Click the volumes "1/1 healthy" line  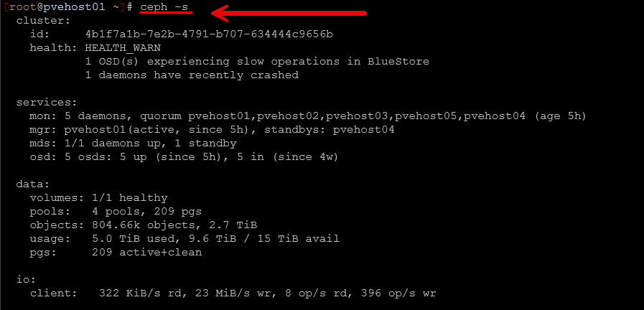[x=98, y=198]
